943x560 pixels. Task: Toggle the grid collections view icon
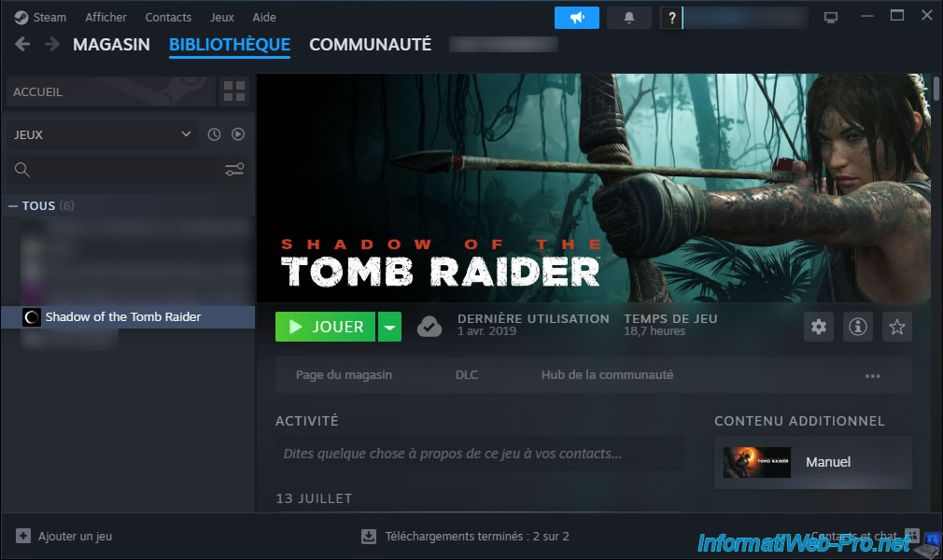coord(234,91)
